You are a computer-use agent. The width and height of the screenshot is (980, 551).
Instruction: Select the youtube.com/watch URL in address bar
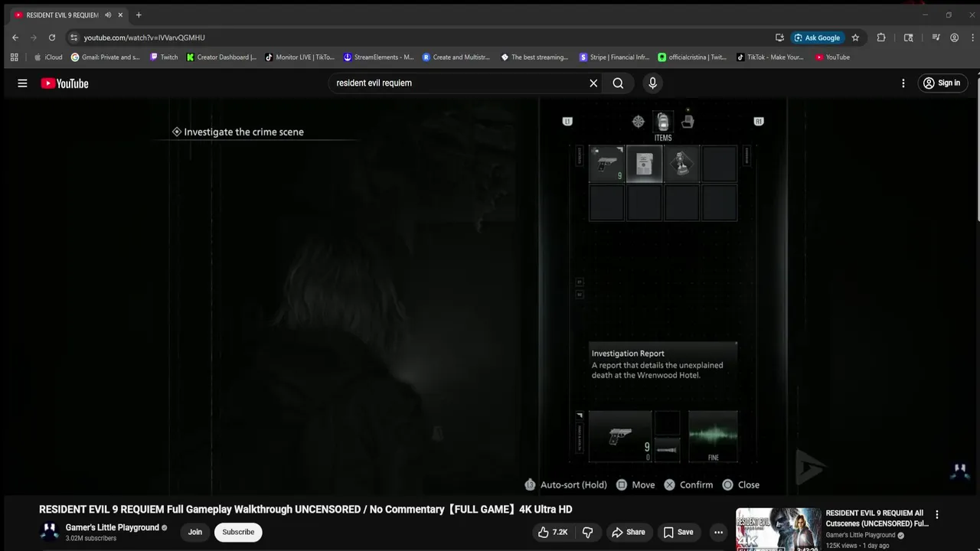tap(144, 37)
